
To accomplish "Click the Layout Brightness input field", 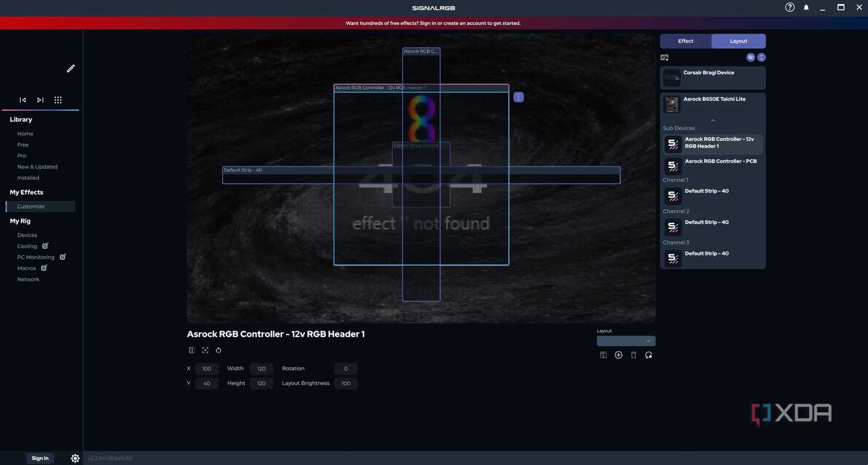I will pyautogui.click(x=346, y=383).
